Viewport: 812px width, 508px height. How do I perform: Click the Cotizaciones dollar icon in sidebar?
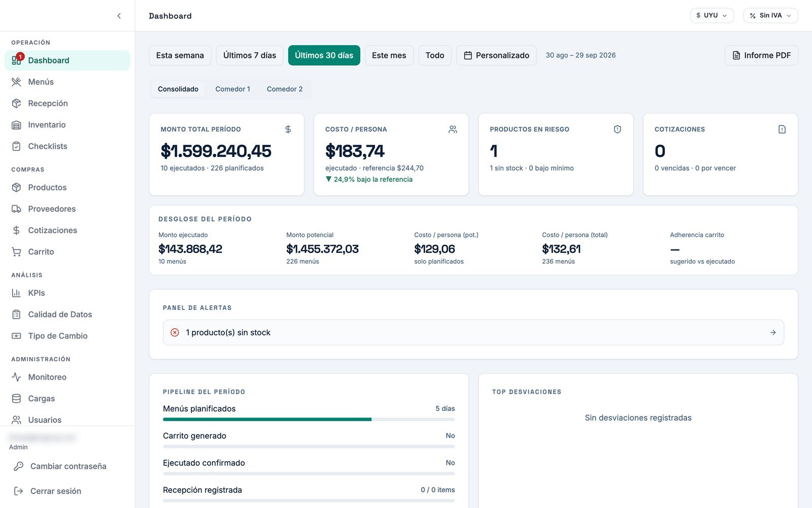(16, 230)
